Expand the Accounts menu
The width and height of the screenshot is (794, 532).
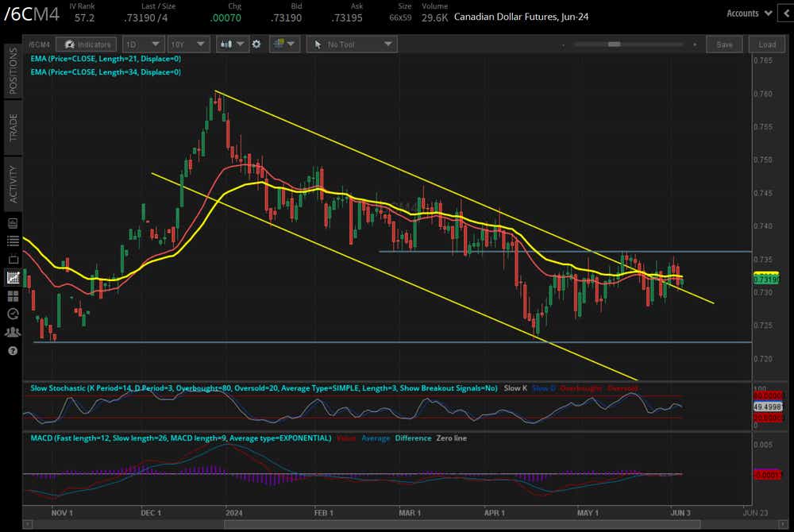tap(750, 13)
